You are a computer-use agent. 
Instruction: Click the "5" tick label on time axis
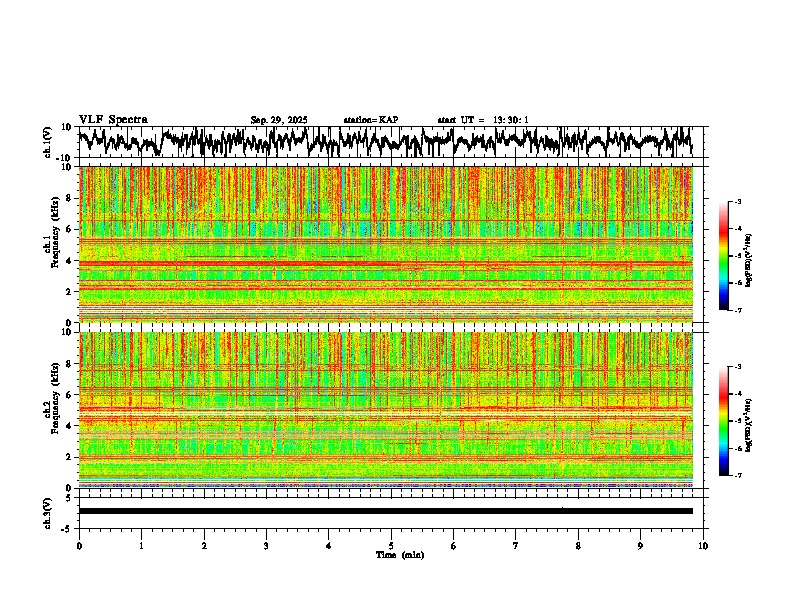click(x=391, y=546)
